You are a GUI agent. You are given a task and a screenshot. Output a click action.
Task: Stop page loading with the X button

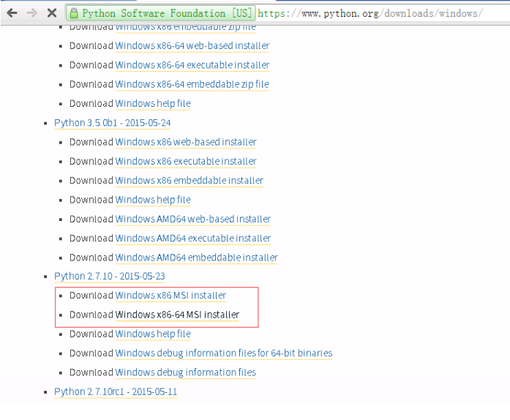tap(52, 13)
